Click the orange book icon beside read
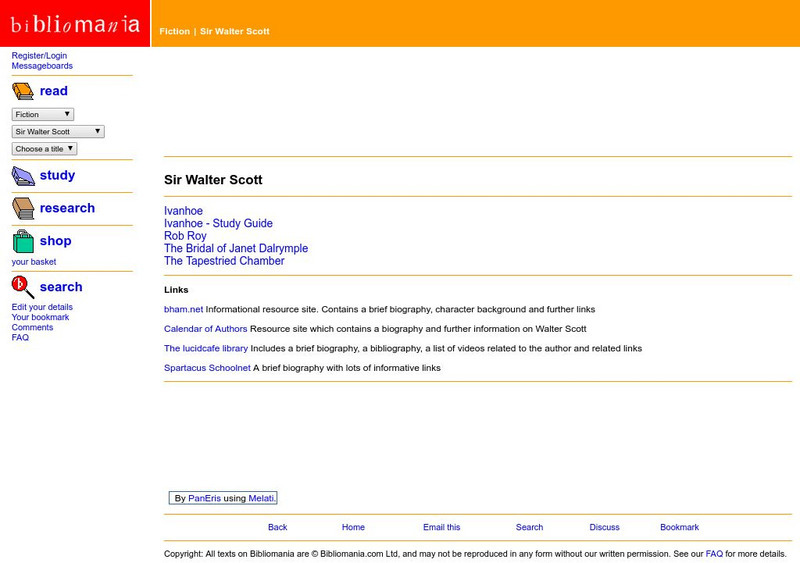The width and height of the screenshot is (800, 563). 23,91
